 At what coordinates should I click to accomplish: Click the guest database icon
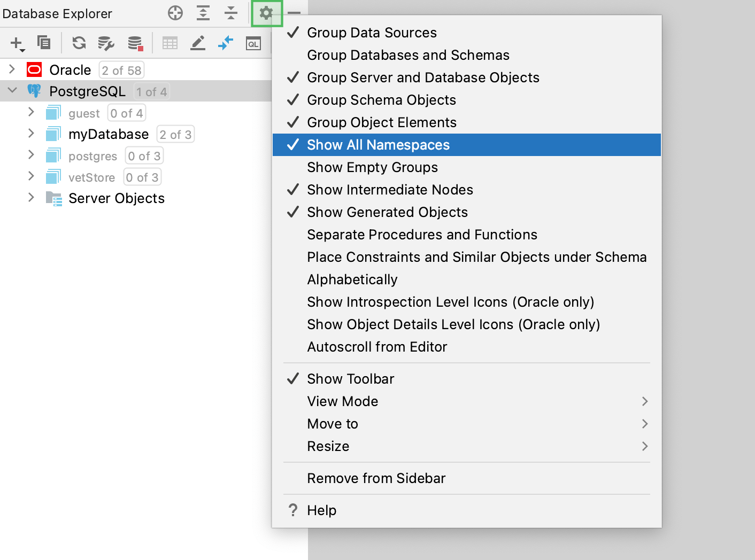tap(53, 112)
